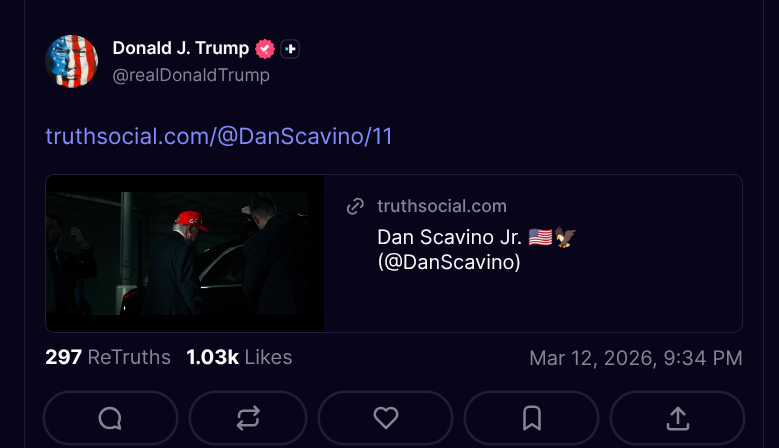ReTruth this post using the arrows icon
The width and height of the screenshot is (779, 448).
248,418
